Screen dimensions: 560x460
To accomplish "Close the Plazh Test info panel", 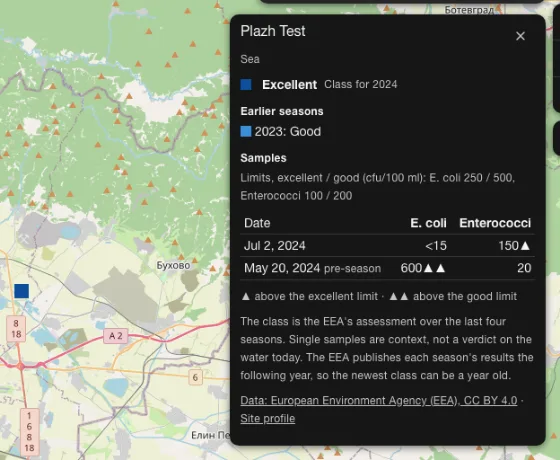I will pyautogui.click(x=520, y=36).
